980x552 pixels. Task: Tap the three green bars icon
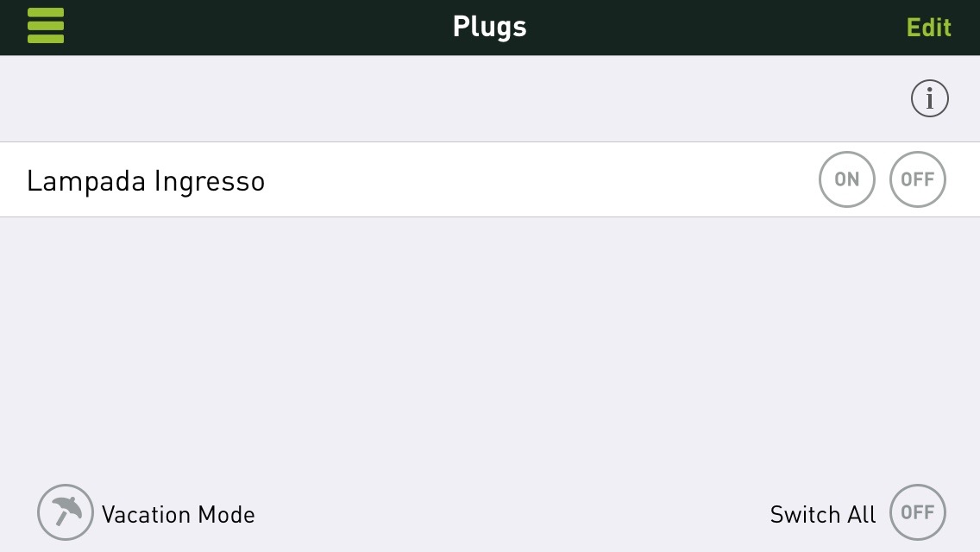[46, 26]
